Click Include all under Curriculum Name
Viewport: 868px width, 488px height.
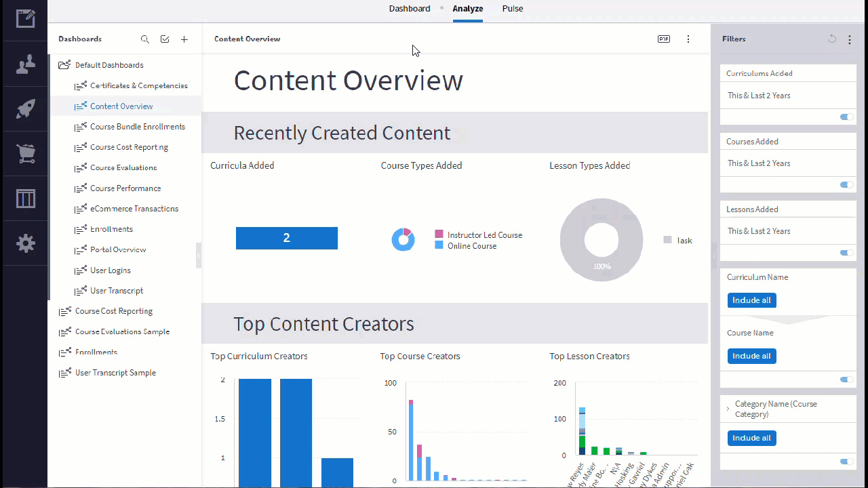751,300
